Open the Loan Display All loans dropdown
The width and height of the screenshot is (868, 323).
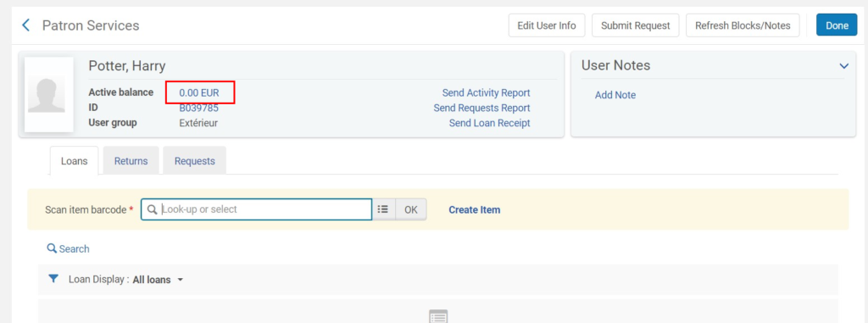click(159, 280)
